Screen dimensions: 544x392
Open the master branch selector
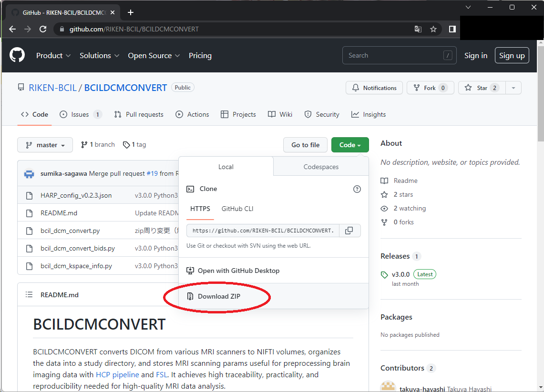click(x=45, y=145)
